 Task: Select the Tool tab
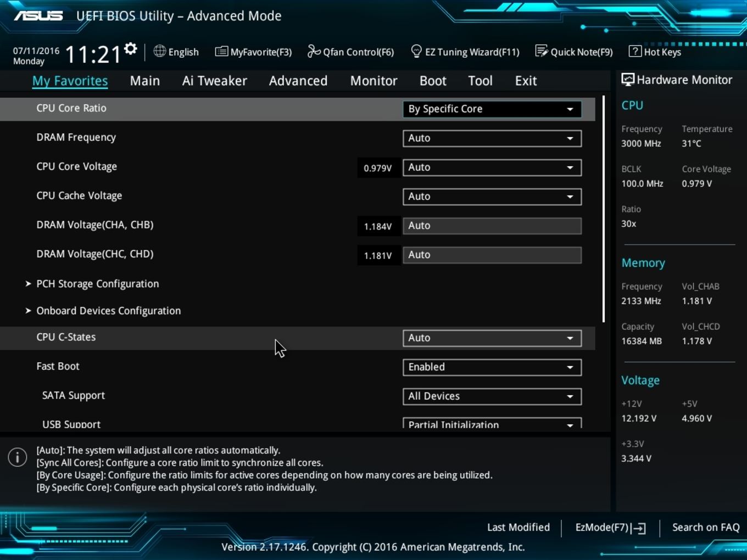(x=481, y=81)
